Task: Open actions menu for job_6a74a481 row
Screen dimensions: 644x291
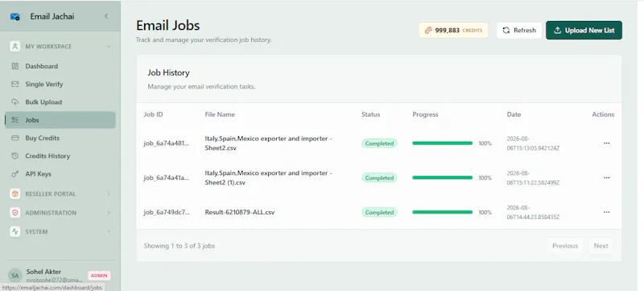Action: pyautogui.click(x=607, y=143)
